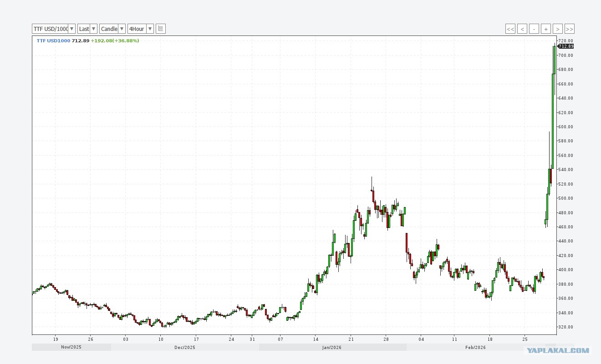
Task: Select the Dec/2025 month segment
Action: 185,347
